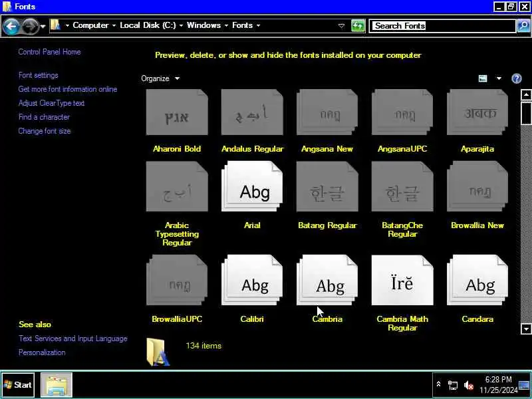The image size is (532, 399).
Task: Select the Aharoni Bold font icon
Action: [x=177, y=112]
